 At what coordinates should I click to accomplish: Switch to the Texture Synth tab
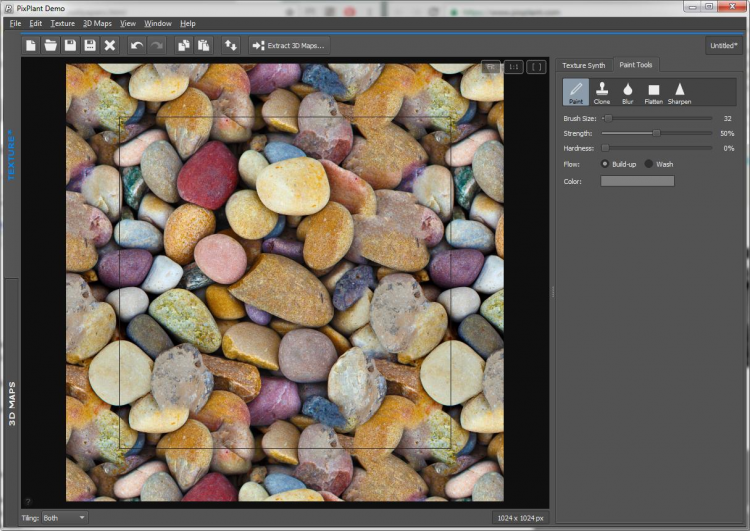tap(583, 65)
